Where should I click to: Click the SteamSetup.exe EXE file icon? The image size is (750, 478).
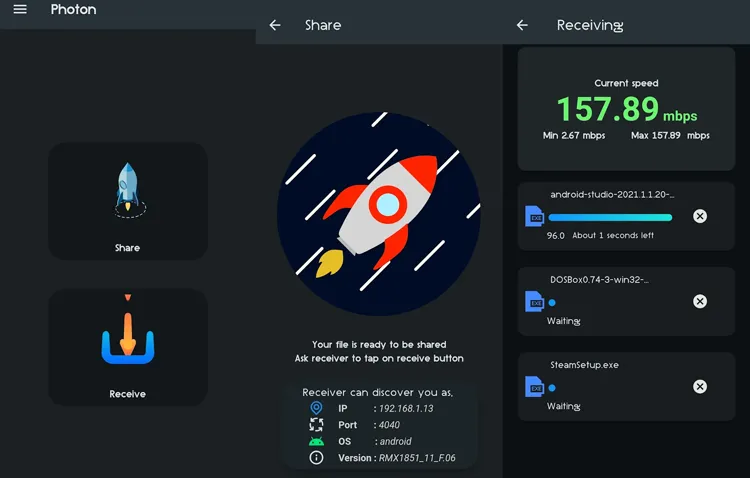click(x=534, y=387)
